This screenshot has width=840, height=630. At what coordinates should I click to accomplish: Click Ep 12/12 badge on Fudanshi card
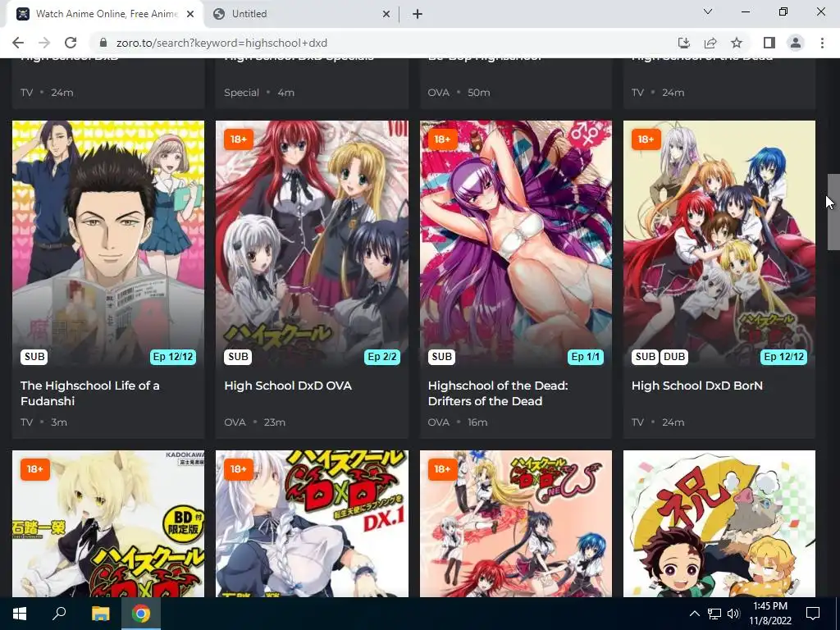[173, 357]
